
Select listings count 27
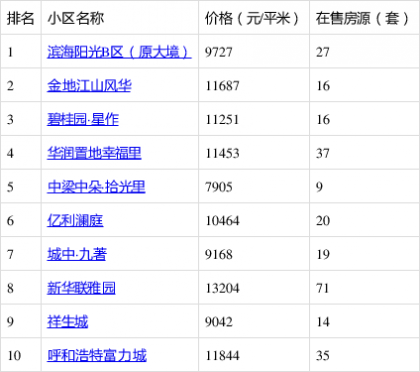point(323,52)
